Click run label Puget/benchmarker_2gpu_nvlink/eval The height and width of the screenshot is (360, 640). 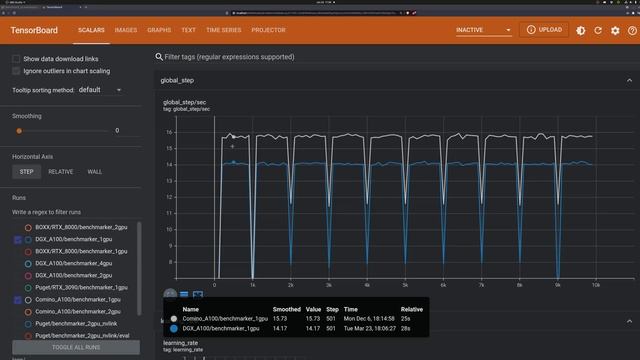point(82,336)
